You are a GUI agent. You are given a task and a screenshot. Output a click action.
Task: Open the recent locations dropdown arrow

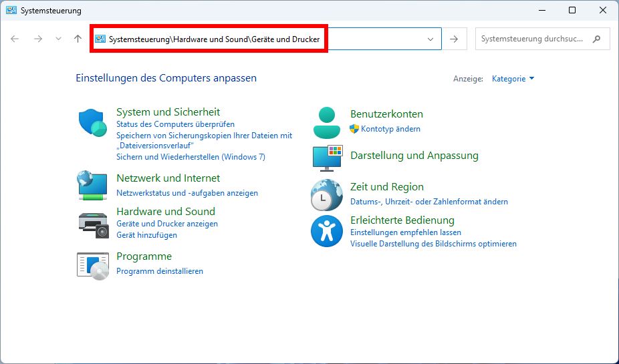coord(58,39)
